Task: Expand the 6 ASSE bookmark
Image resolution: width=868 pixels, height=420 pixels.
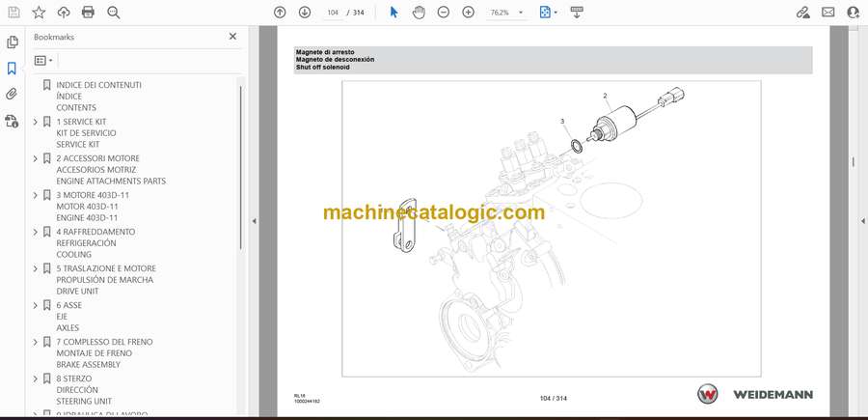Action: pyautogui.click(x=36, y=305)
